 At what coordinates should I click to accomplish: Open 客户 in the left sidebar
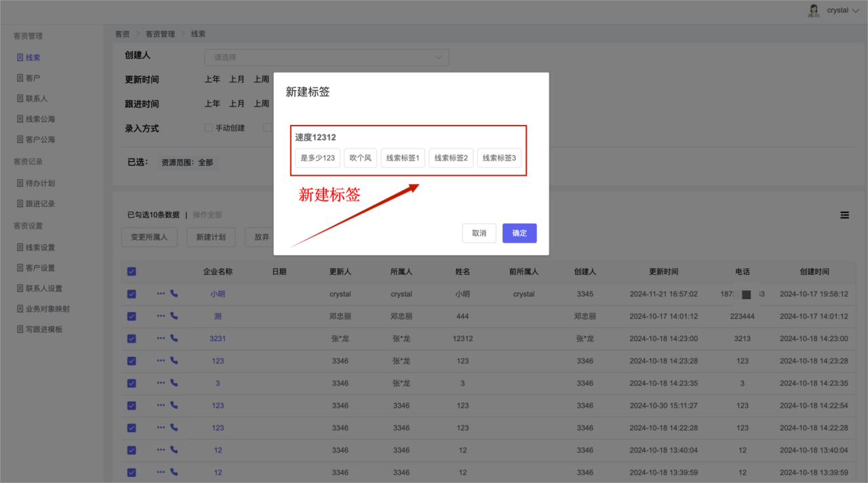[x=33, y=78]
